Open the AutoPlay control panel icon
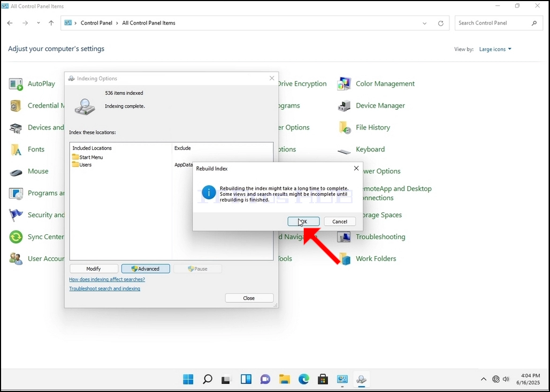550x392 pixels. [16, 84]
